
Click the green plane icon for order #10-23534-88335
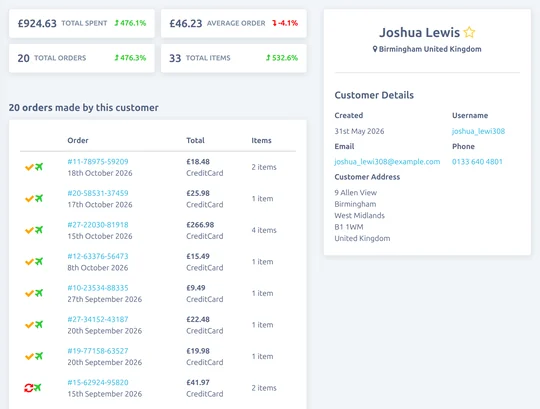coord(39,293)
